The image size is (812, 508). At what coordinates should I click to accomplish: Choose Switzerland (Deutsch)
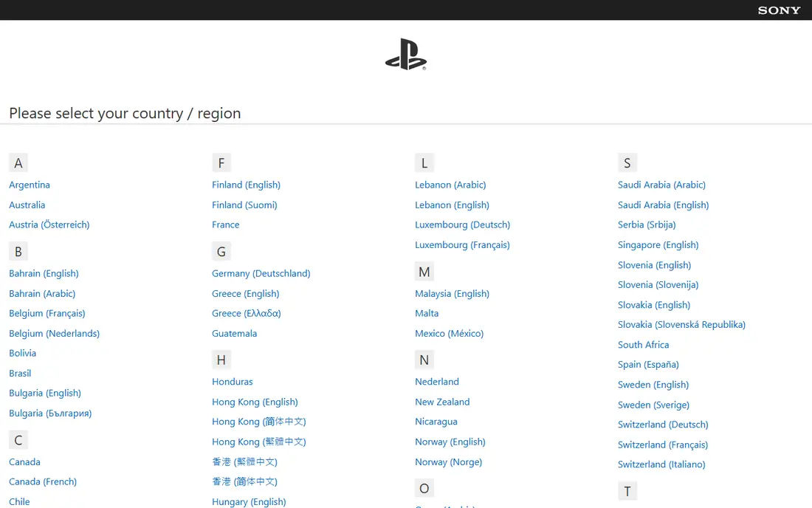point(663,425)
